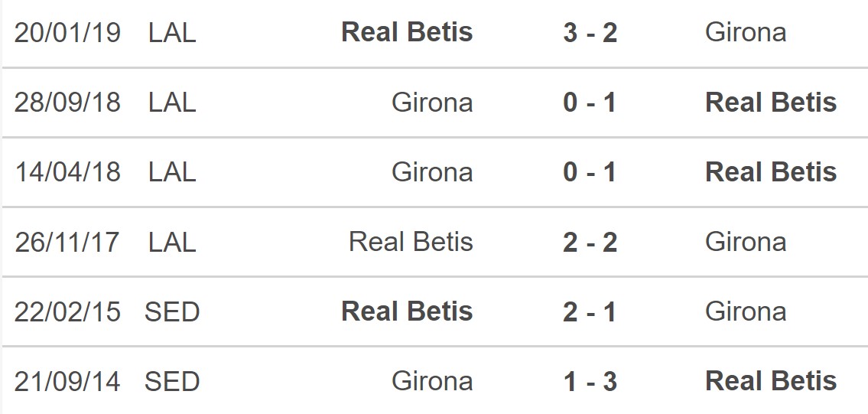Click Girona in the 20/01/19 row
Viewport: 868px width, 414px height.
coord(745,32)
